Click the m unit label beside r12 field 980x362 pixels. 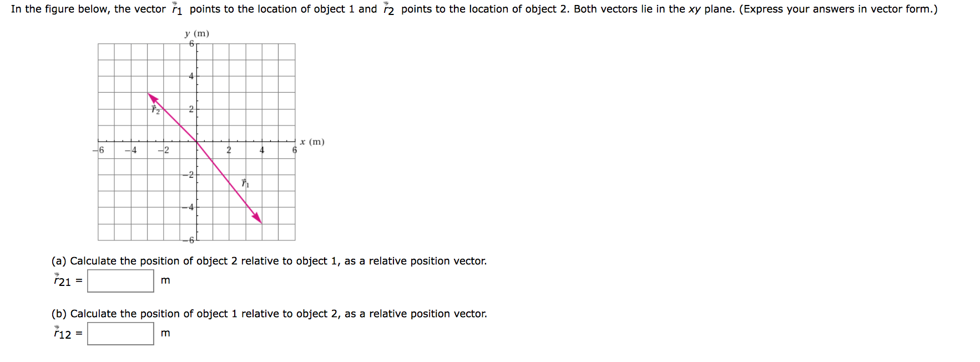pyautogui.click(x=165, y=333)
